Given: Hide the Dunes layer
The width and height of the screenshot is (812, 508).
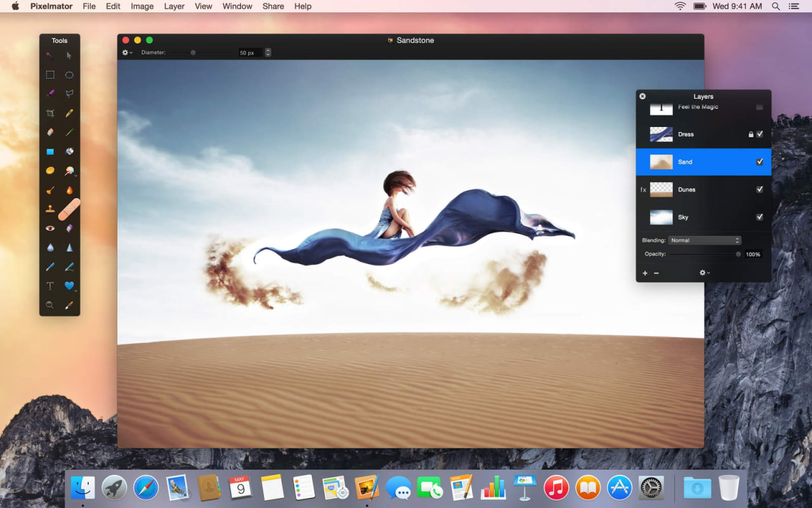Looking at the screenshot, I should [759, 189].
